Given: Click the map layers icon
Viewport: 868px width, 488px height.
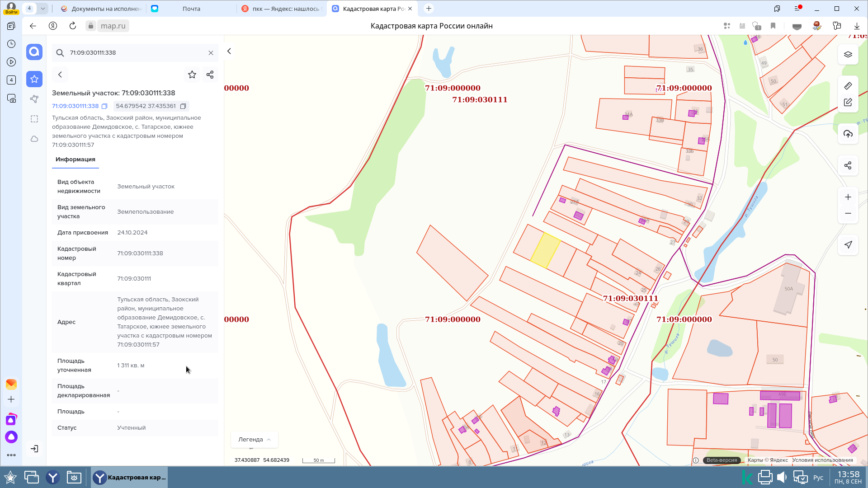Looking at the screenshot, I should point(848,55).
